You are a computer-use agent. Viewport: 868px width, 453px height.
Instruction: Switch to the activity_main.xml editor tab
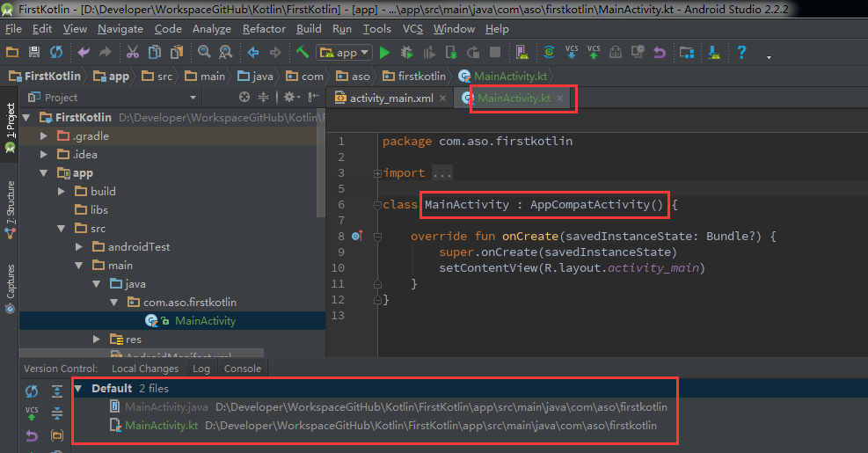pyautogui.click(x=391, y=98)
